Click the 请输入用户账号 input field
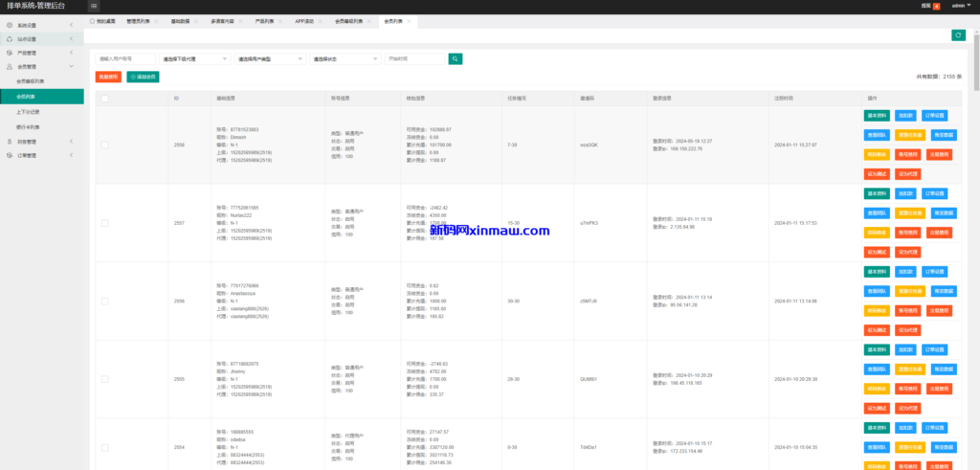 (x=125, y=58)
